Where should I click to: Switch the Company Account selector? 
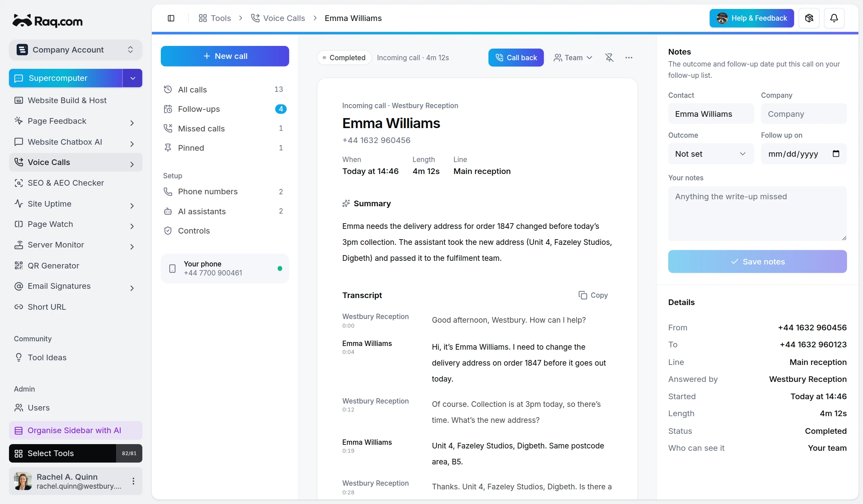click(x=75, y=50)
